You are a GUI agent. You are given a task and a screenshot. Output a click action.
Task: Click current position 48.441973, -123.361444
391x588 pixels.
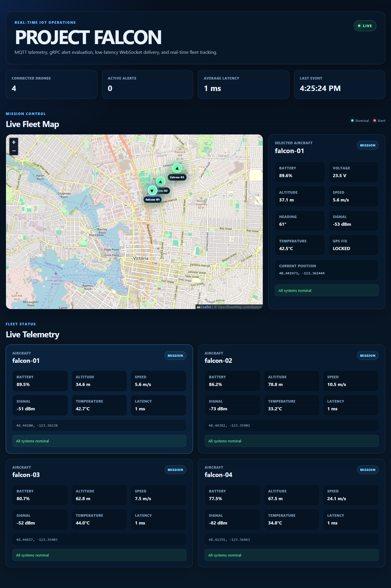[x=302, y=273]
